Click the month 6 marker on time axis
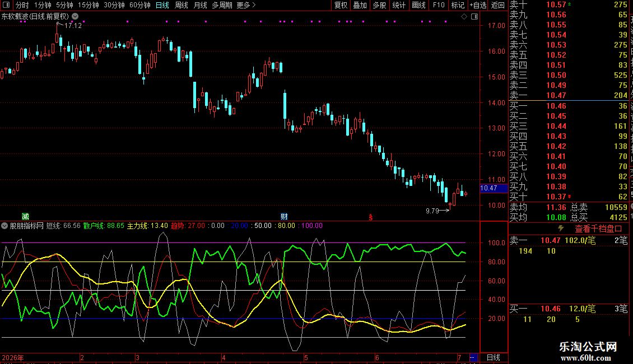 point(377,357)
